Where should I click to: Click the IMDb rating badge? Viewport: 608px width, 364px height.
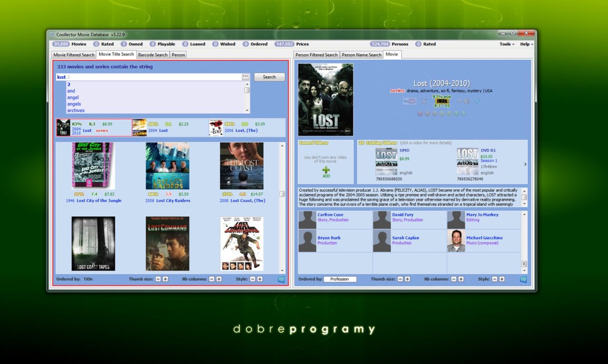tap(442, 101)
